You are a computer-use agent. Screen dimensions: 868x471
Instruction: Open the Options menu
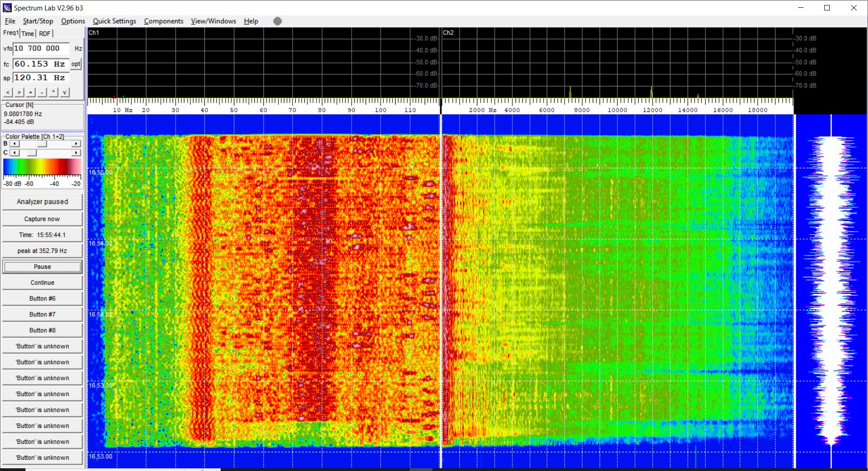[73, 21]
